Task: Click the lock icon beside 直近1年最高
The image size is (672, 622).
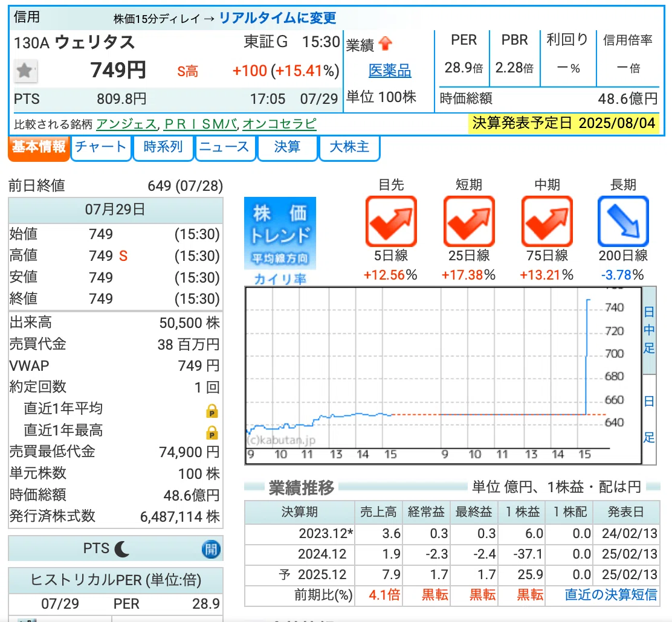Action: click(x=212, y=432)
